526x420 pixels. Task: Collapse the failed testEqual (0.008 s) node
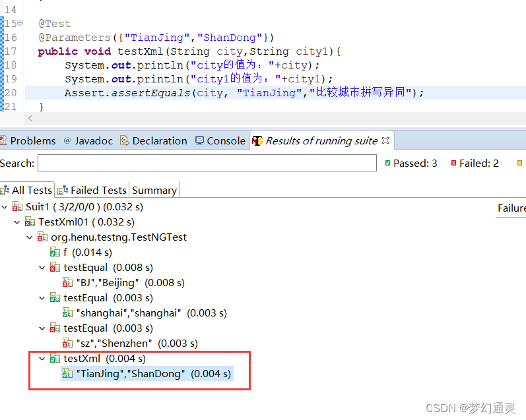42,268
